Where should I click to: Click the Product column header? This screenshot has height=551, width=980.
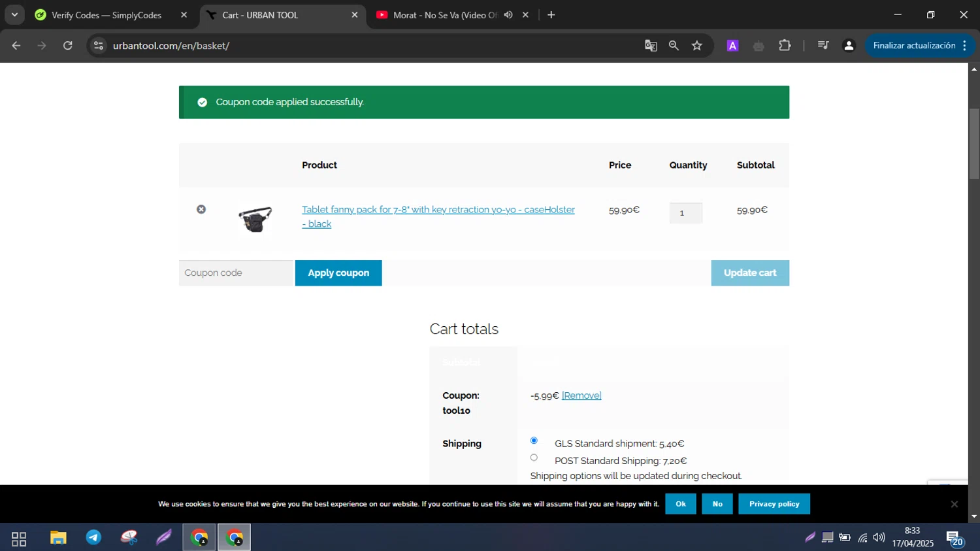click(319, 165)
